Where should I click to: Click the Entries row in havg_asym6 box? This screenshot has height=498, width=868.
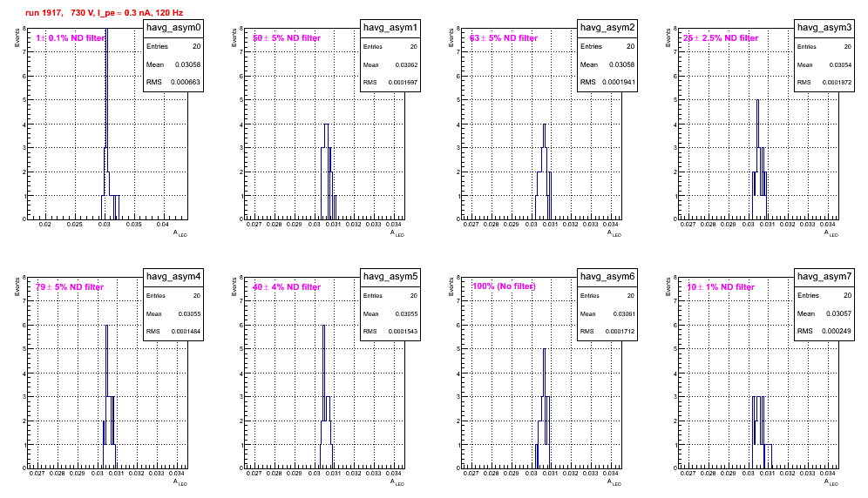tap(607, 295)
